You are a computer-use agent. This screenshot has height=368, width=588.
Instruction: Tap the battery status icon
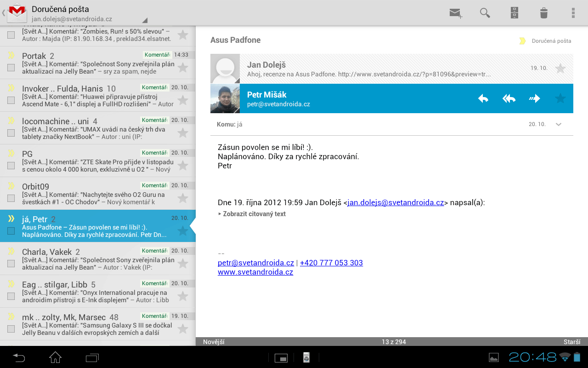pos(577,357)
